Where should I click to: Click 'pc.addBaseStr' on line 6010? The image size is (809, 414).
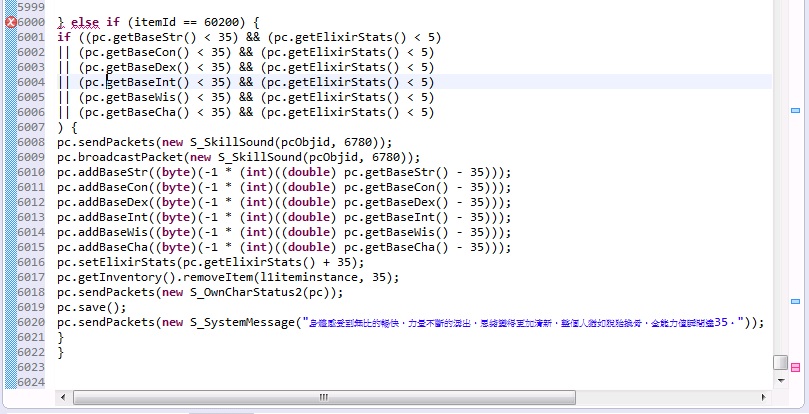pyautogui.click(x=102, y=172)
